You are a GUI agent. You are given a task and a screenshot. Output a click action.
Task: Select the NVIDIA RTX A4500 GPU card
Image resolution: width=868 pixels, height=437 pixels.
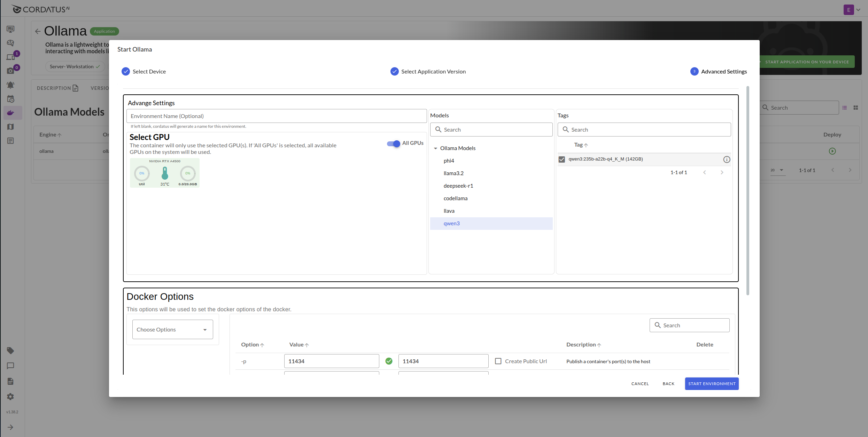[165, 173]
